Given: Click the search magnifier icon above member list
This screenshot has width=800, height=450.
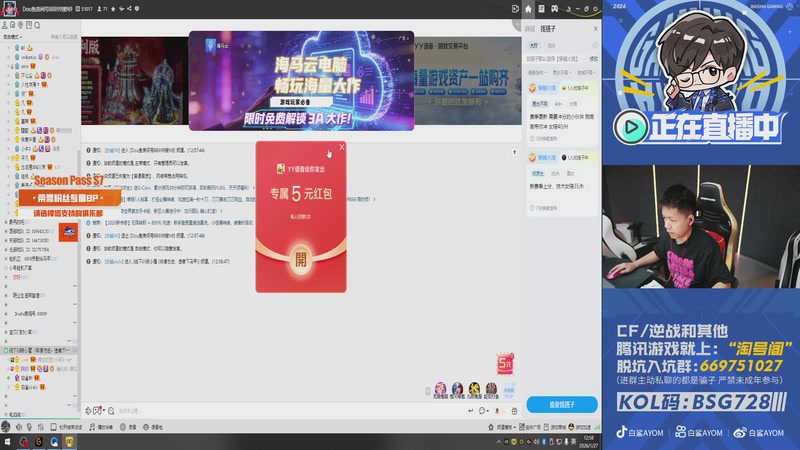Looking at the screenshot, I should pos(37,25).
